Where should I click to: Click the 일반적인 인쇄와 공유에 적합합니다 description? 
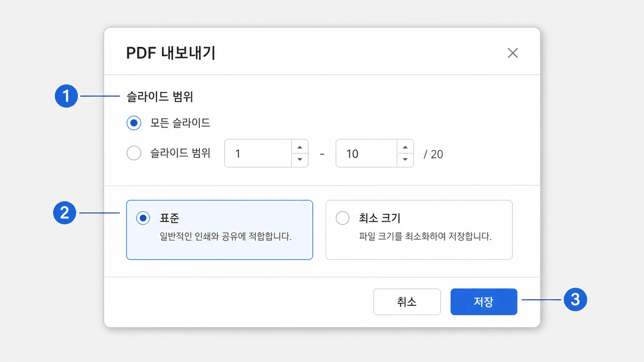226,236
